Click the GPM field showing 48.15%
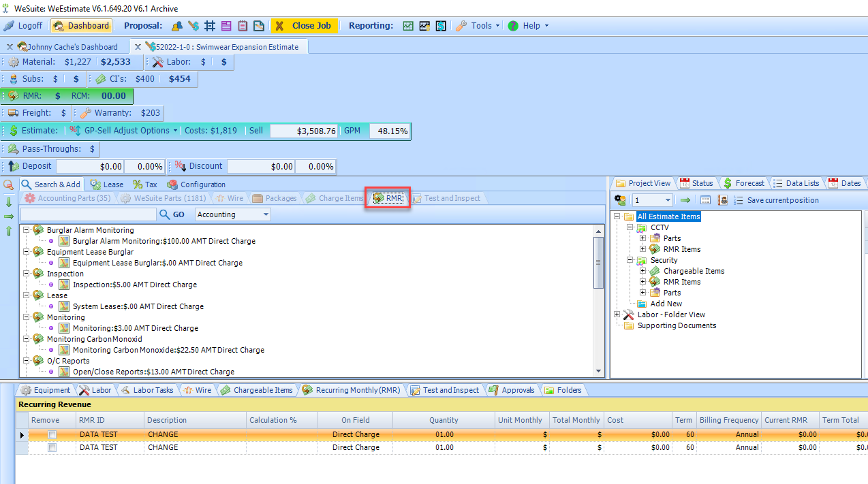The height and width of the screenshot is (484, 868). tap(390, 131)
